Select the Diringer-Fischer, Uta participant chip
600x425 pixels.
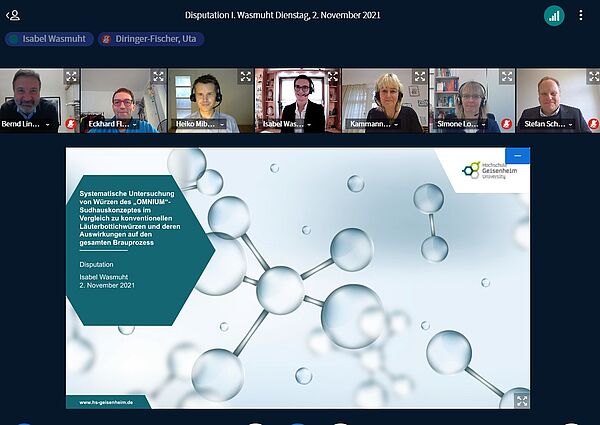point(151,39)
